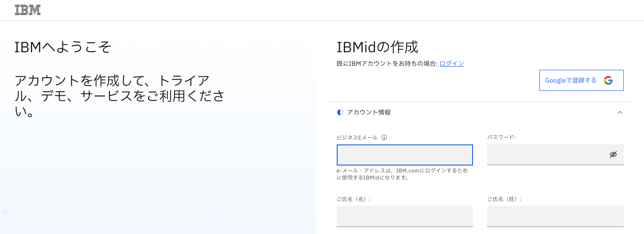Click the パスワード field label
The image size is (644, 234).
(501, 137)
